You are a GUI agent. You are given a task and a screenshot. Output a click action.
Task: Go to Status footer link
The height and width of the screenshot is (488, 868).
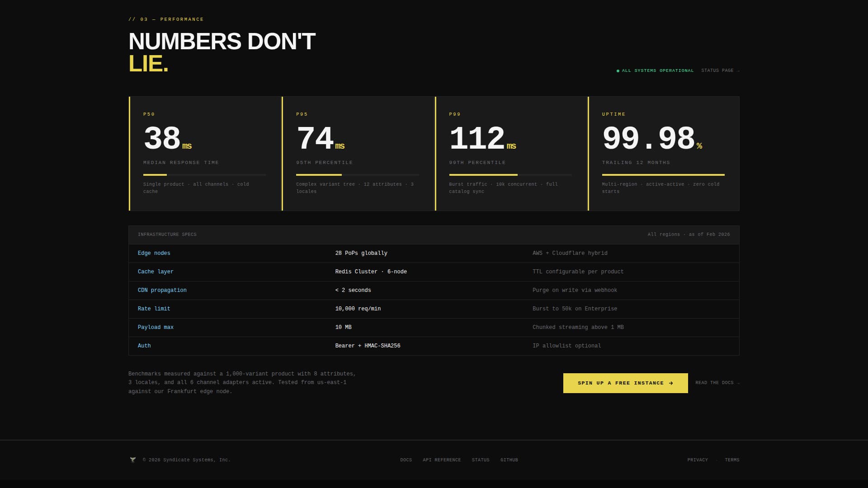click(x=481, y=460)
